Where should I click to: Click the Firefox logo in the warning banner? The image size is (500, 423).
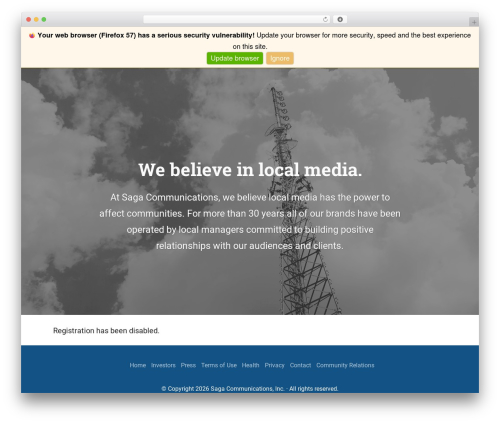point(32,36)
